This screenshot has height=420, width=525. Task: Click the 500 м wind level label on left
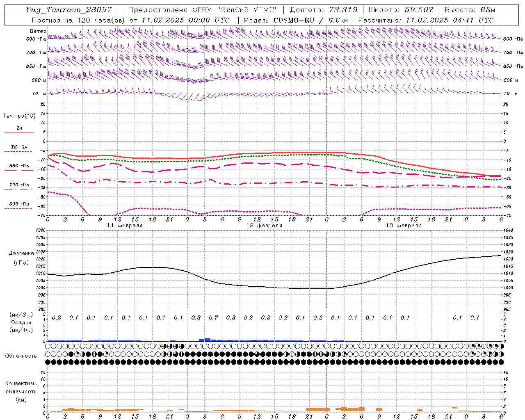(39, 80)
